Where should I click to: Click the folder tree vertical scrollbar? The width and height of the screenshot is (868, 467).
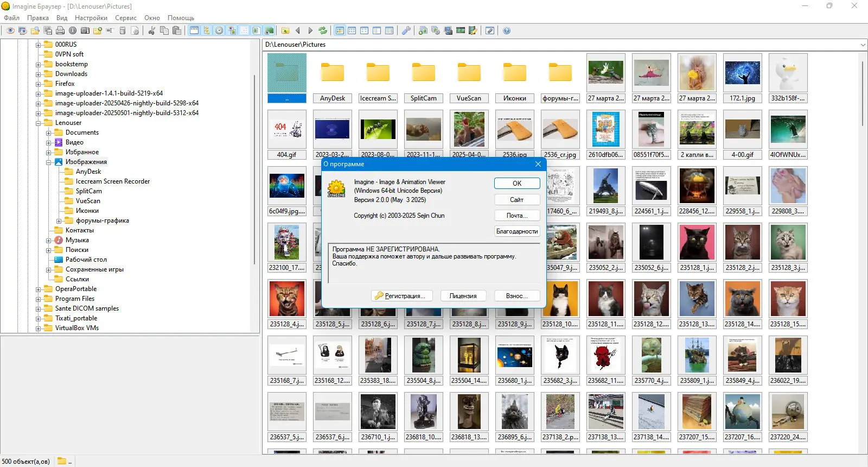(x=254, y=168)
